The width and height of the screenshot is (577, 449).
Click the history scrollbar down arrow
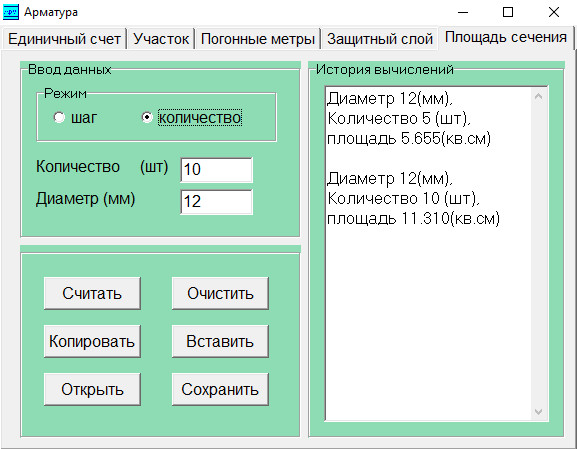tap(538, 411)
